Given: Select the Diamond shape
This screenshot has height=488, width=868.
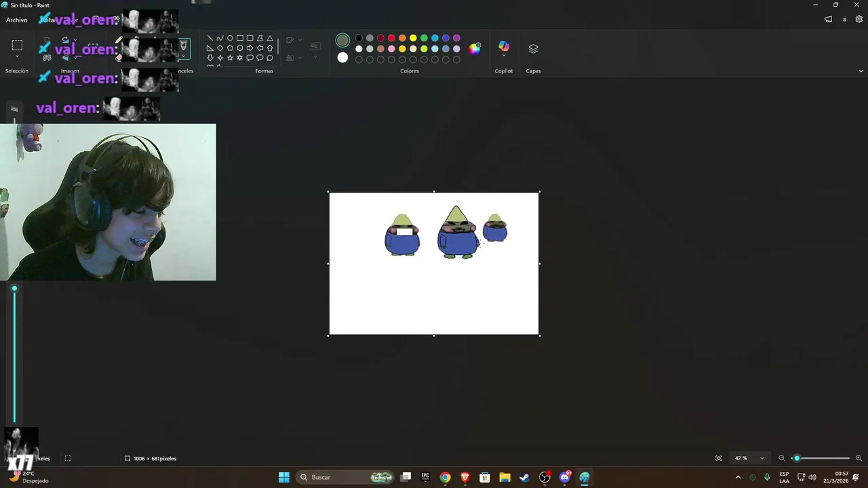Looking at the screenshot, I should coord(220,48).
